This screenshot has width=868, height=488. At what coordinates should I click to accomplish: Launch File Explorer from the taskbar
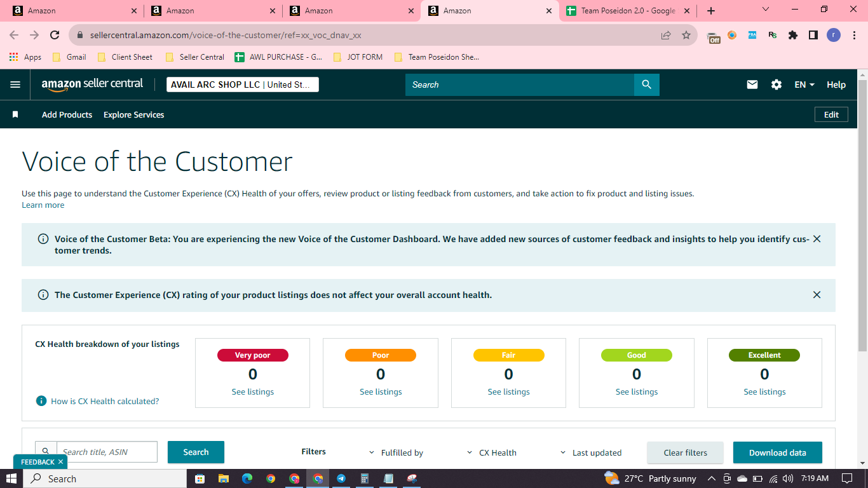tap(223, 478)
